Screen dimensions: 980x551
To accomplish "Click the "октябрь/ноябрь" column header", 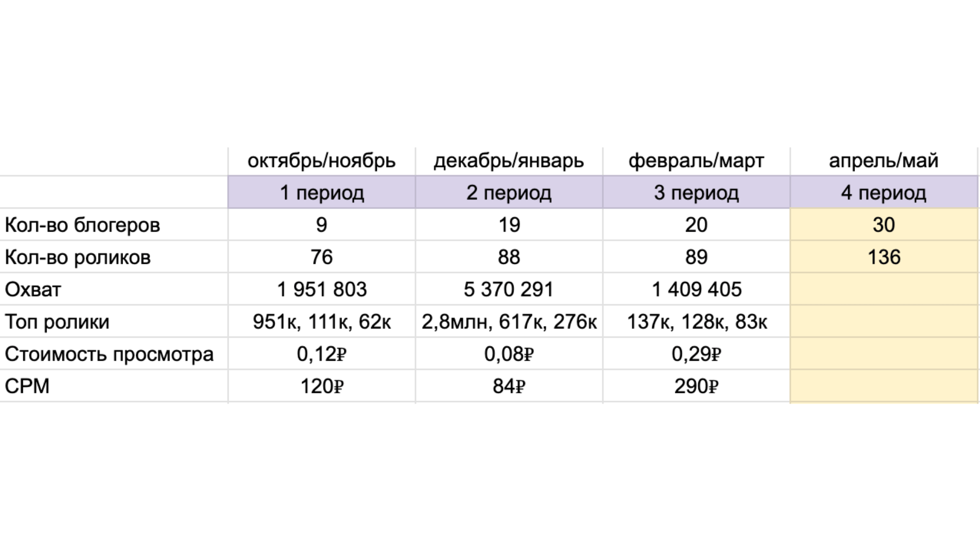I will [x=322, y=161].
